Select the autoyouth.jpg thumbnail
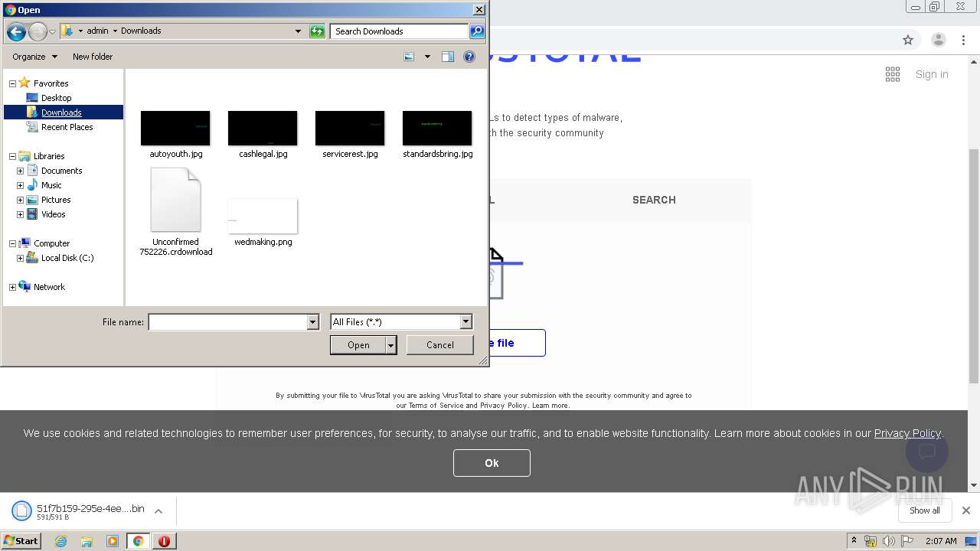The image size is (980, 551). pos(175,129)
